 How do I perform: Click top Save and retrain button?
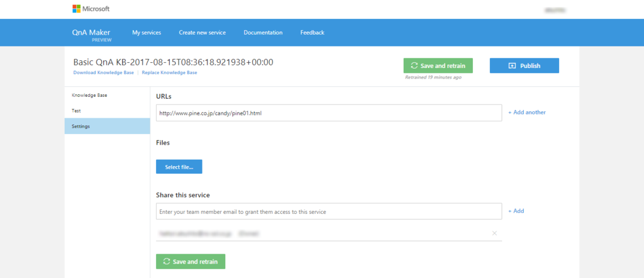(438, 65)
